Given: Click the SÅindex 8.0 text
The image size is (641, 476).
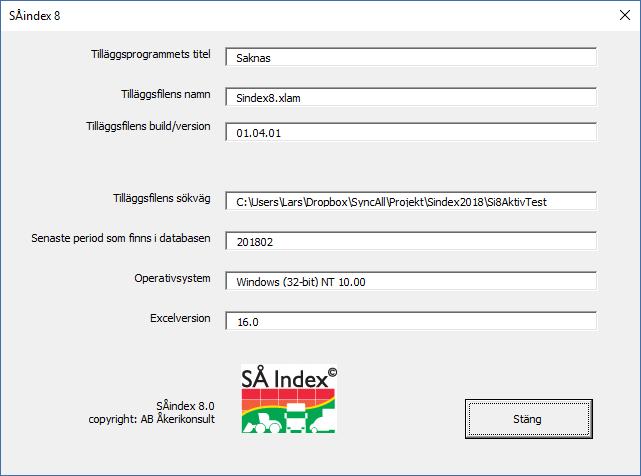Looking at the screenshot, I should click(x=185, y=406).
